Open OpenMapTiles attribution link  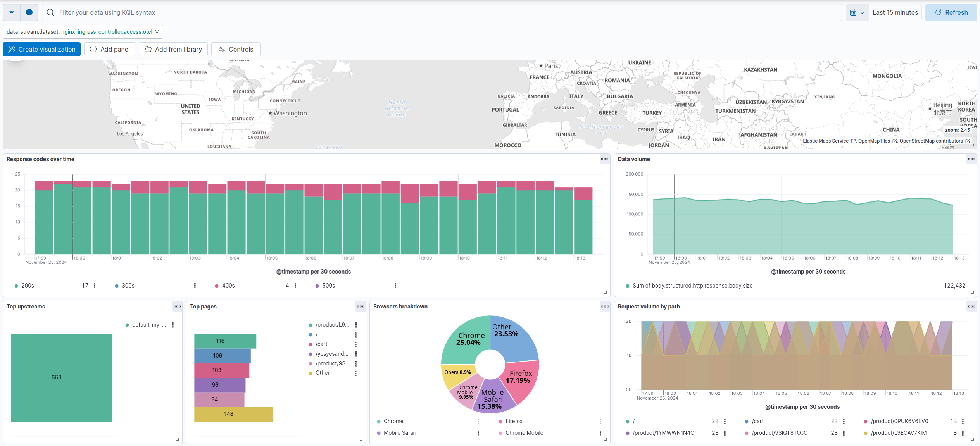pyautogui.click(x=877, y=141)
